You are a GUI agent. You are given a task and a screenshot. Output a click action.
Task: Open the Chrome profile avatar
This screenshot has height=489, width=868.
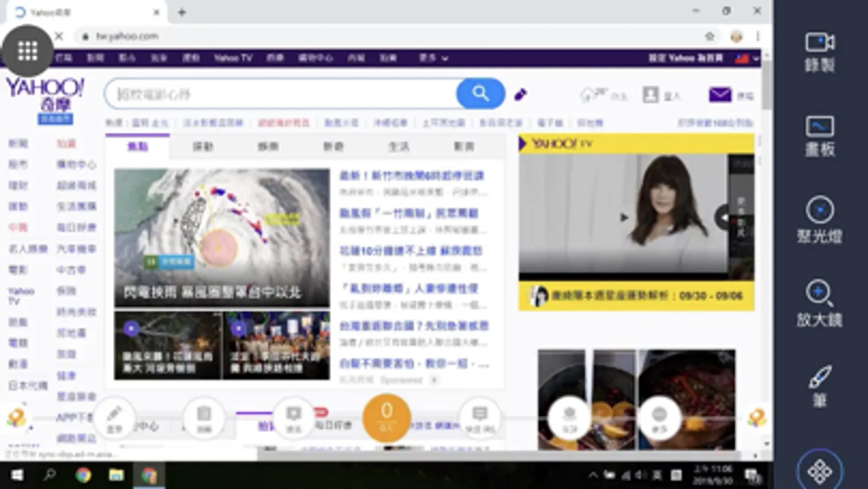point(736,36)
